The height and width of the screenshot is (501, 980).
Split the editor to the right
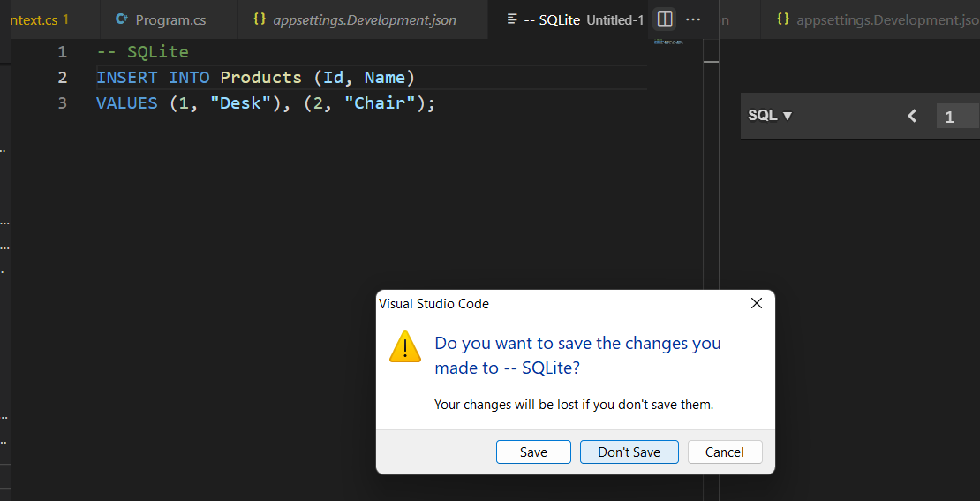(x=665, y=19)
